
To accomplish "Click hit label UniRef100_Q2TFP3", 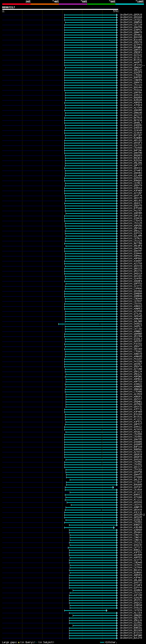I will (131, 45).
